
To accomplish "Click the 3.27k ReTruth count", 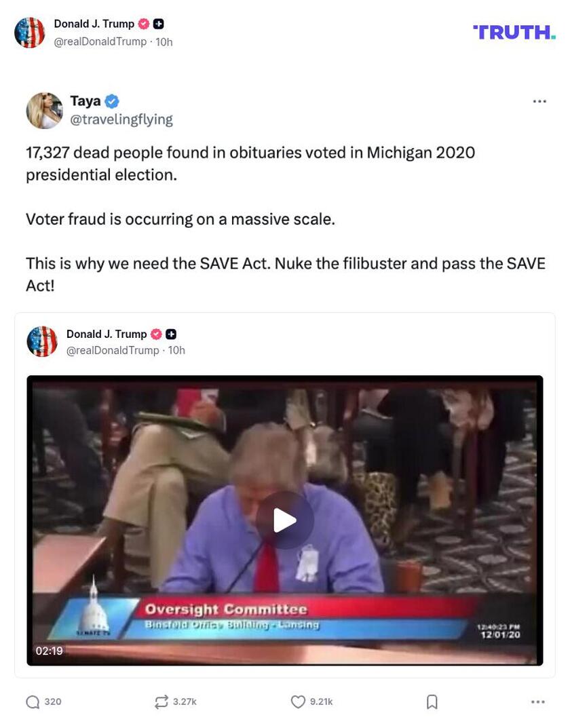I will point(185,702).
